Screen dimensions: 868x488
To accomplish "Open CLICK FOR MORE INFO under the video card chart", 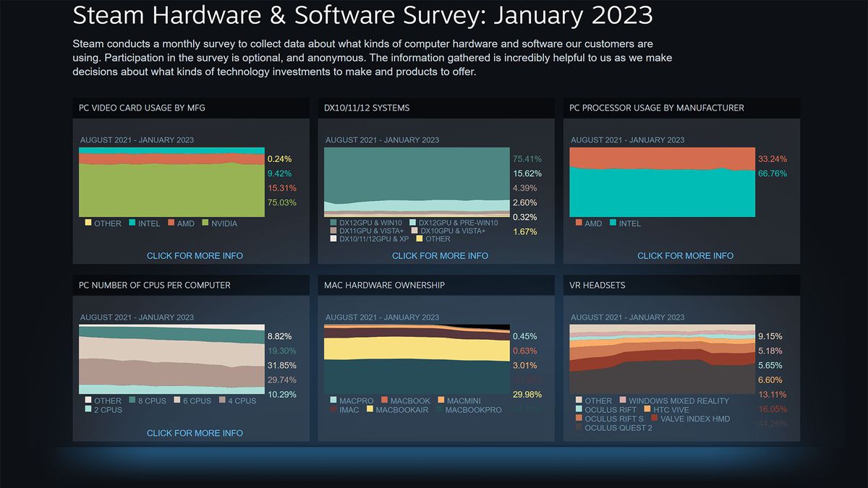I will 195,256.
